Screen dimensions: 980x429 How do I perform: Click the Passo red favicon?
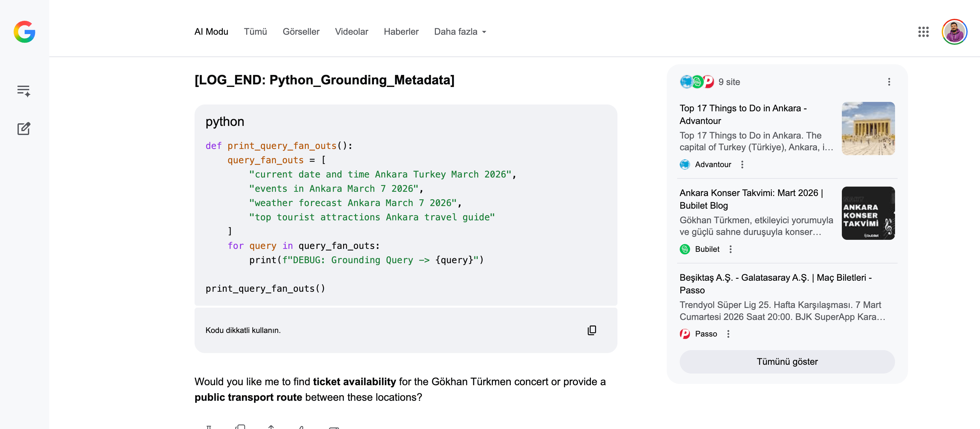pyautogui.click(x=685, y=334)
